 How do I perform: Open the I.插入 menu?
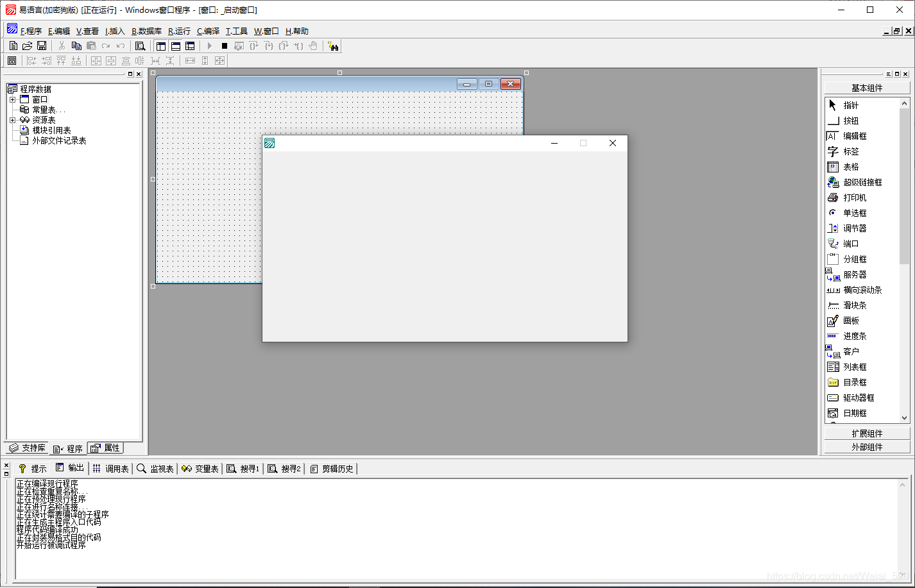pyautogui.click(x=115, y=31)
